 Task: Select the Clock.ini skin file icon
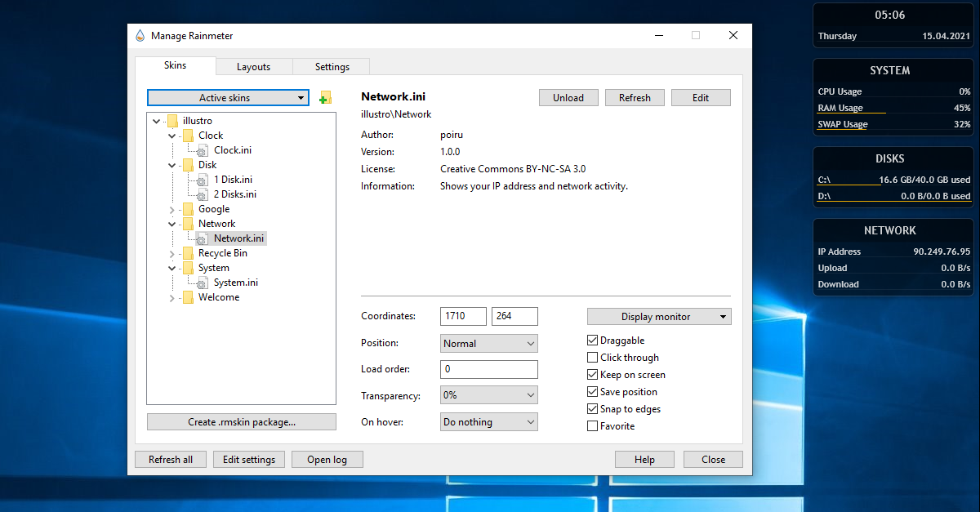[x=203, y=150]
